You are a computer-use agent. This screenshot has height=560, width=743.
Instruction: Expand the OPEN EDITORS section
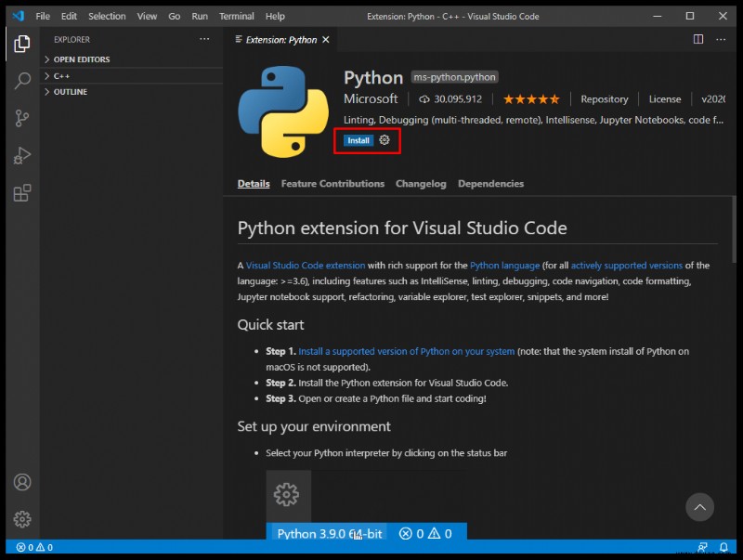pyautogui.click(x=131, y=59)
